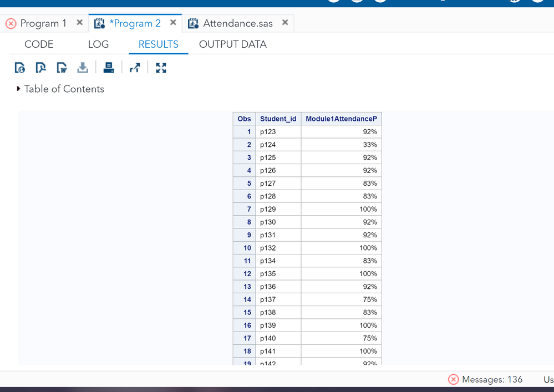Screen dimensions: 554x392
Task: Click the Obs column header
Action: 244,119
